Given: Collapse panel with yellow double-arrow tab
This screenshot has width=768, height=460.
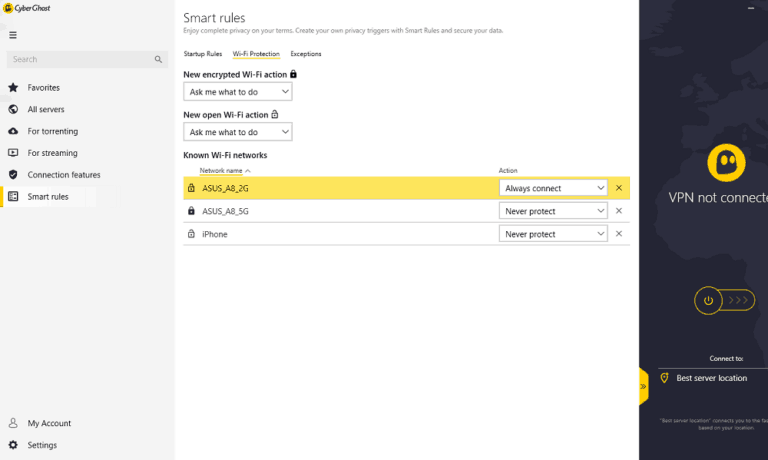Looking at the screenshot, I should [x=643, y=385].
